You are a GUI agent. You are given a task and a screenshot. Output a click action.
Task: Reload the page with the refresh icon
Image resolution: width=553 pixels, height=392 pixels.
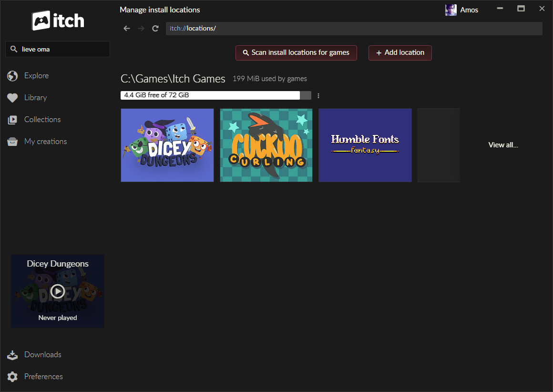tap(155, 29)
